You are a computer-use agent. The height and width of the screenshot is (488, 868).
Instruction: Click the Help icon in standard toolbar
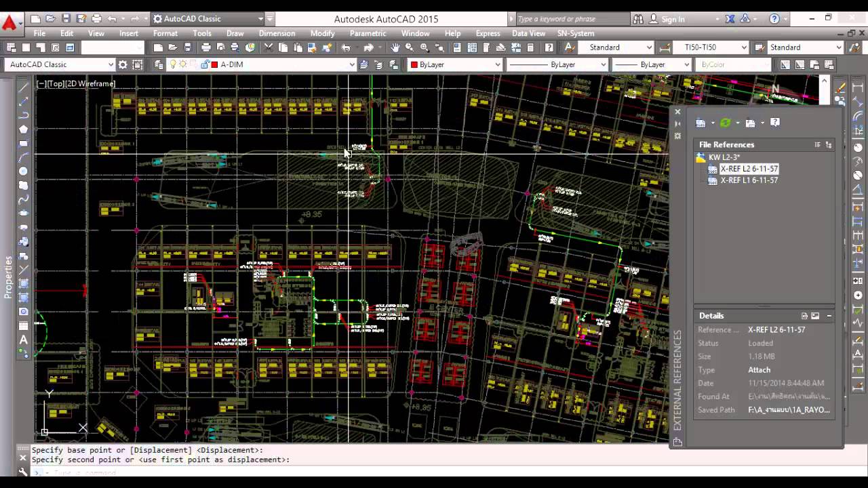549,47
